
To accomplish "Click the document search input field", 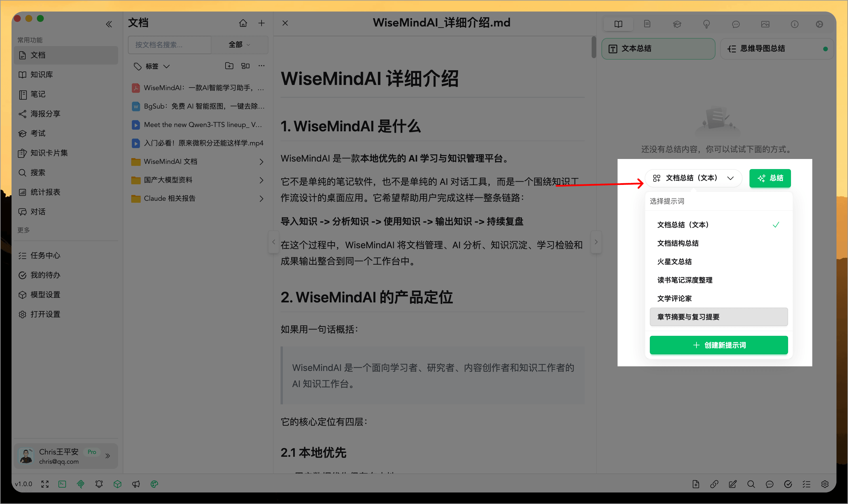I will point(169,44).
